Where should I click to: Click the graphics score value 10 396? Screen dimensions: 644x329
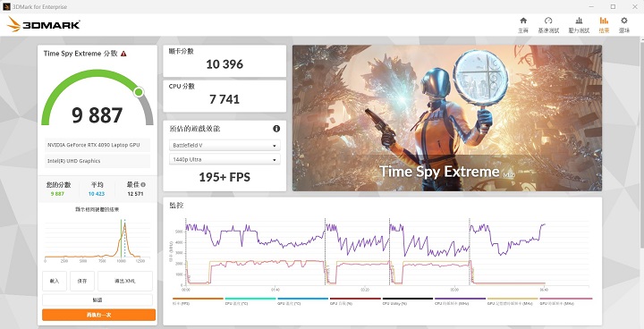click(x=225, y=64)
